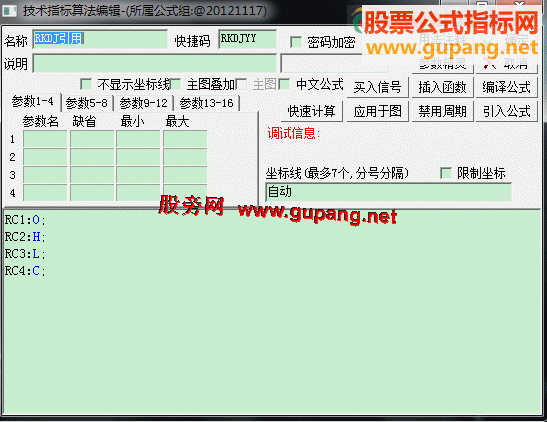Switch to 参数13-16 tab
Image resolution: width=547 pixels, height=422 pixels.
tap(206, 103)
